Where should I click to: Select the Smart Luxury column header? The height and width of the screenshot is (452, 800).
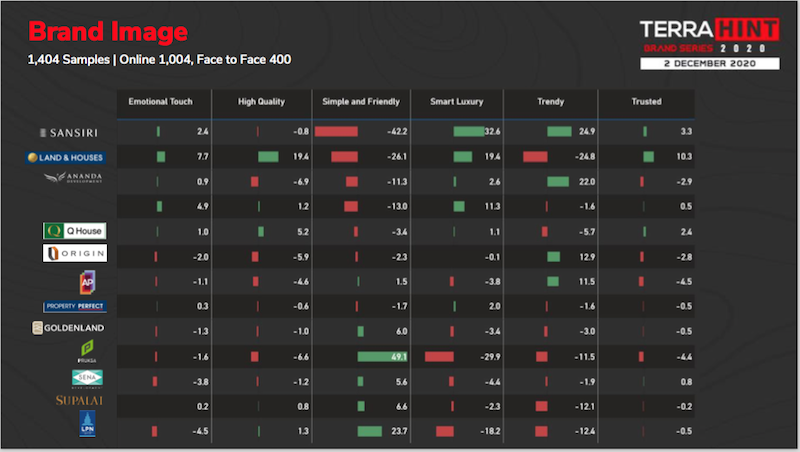[457, 102]
